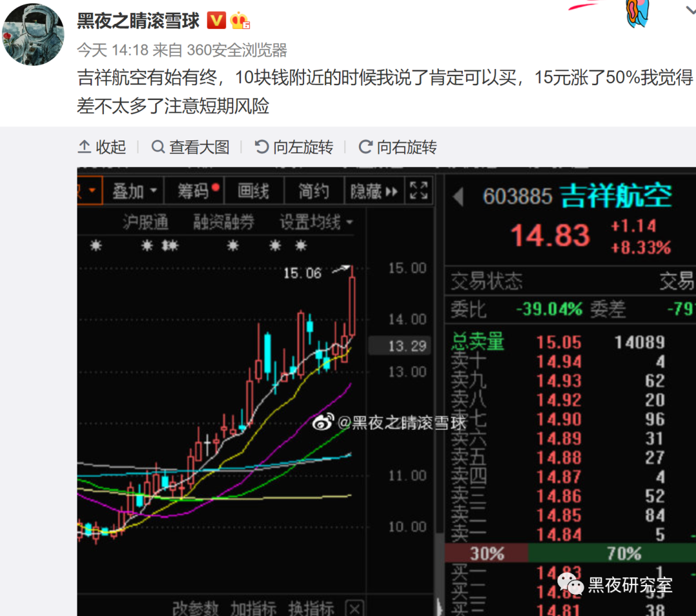This screenshot has width=696, height=616.
Task: Click 加指标 below the chart
Action: pos(253,608)
